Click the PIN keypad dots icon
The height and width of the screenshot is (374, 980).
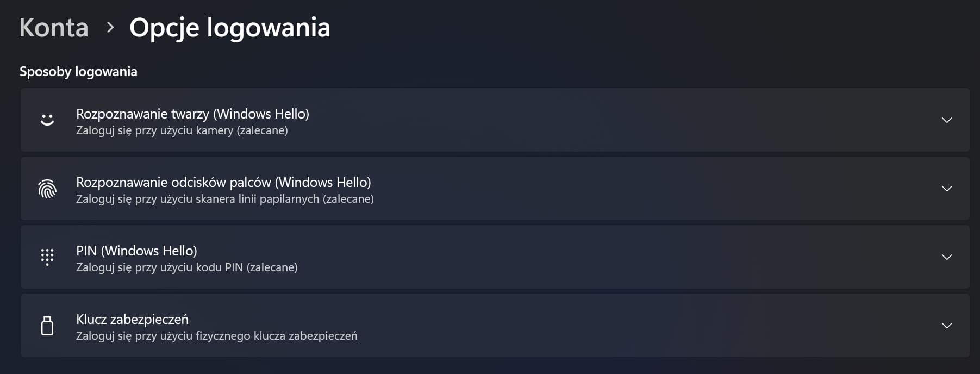(47, 257)
